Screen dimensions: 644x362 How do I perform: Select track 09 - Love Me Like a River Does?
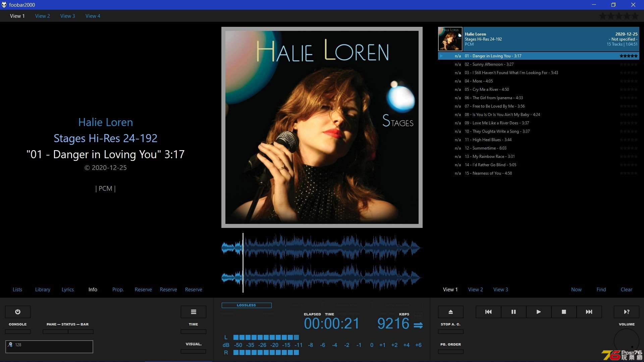pos(539,123)
